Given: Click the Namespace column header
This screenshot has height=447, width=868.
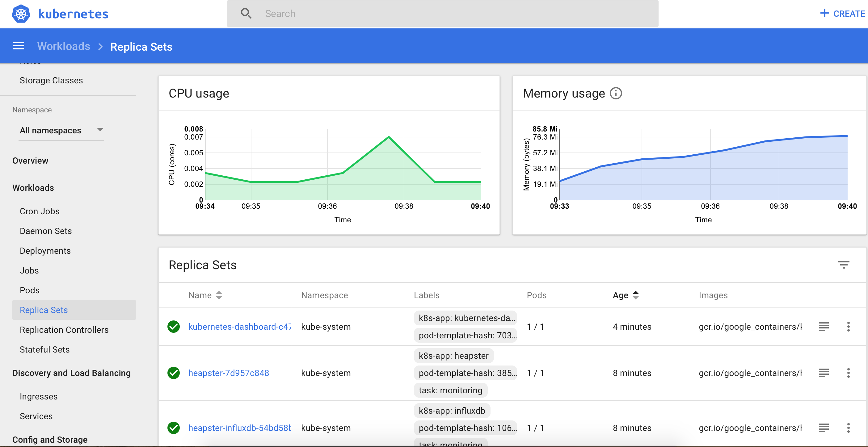Looking at the screenshot, I should [324, 295].
